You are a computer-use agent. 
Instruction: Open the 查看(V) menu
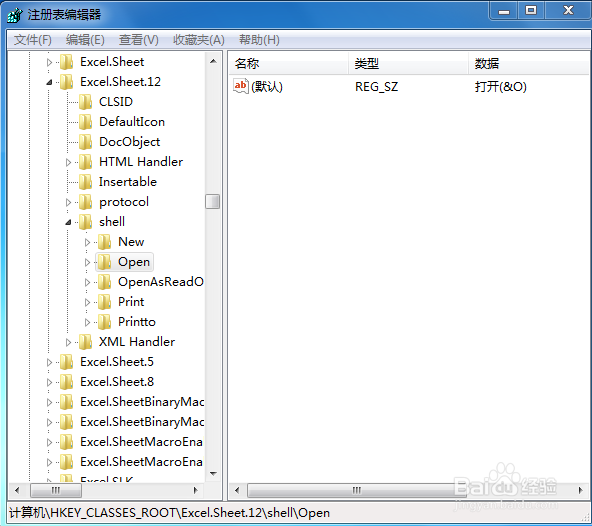pos(139,40)
